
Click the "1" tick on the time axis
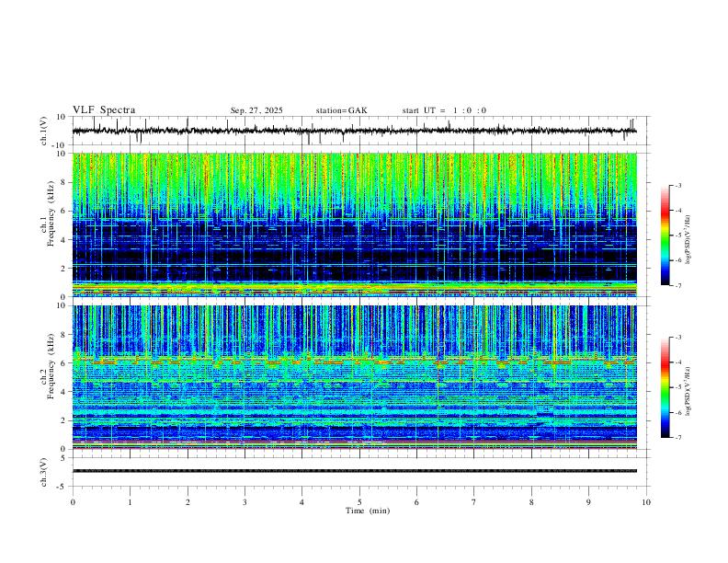pyautogui.click(x=130, y=502)
